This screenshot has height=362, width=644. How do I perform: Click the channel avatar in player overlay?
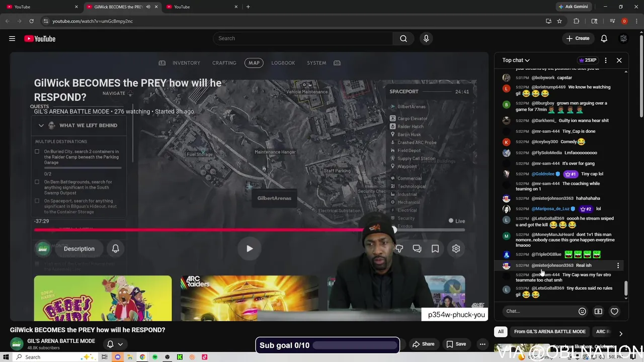[x=43, y=248]
